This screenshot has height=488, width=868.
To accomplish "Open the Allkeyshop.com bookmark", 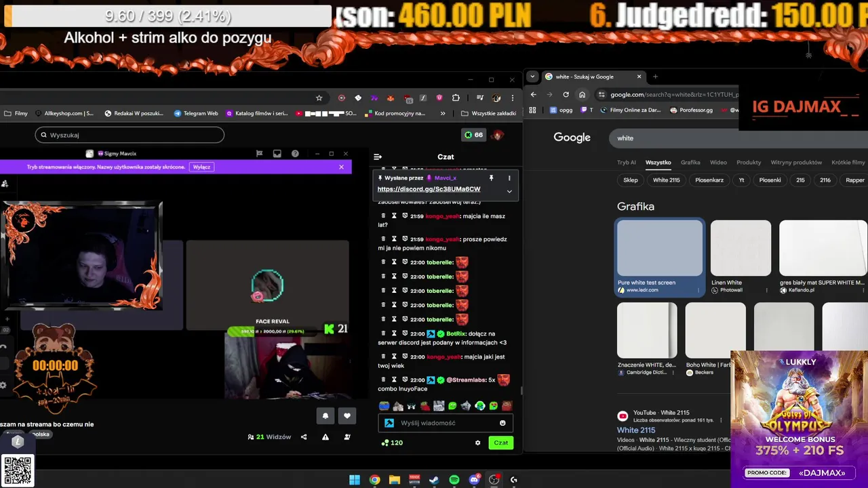I will [x=64, y=113].
